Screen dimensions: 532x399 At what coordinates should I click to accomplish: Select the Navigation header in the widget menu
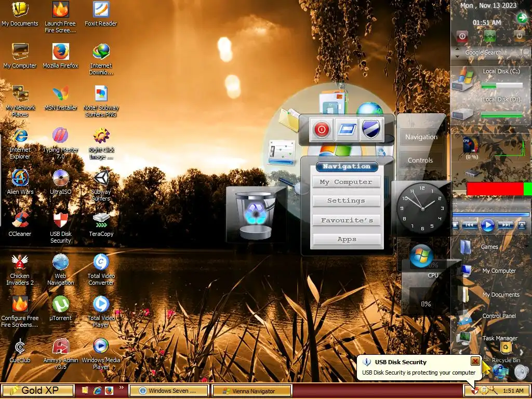tap(347, 166)
